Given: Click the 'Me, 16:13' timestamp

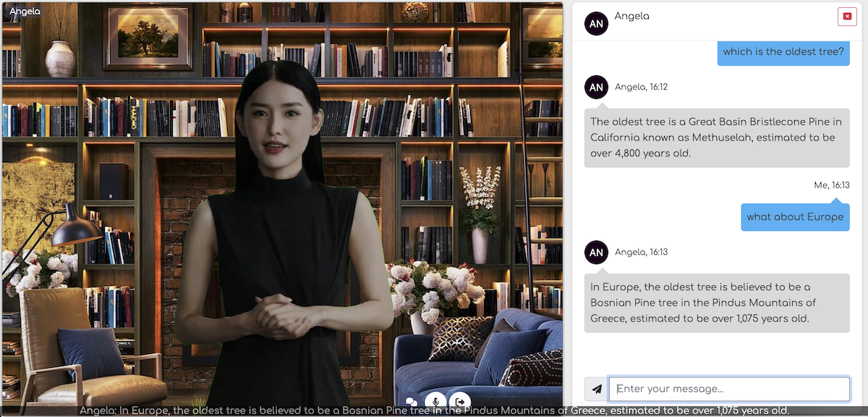Looking at the screenshot, I should click(832, 185).
